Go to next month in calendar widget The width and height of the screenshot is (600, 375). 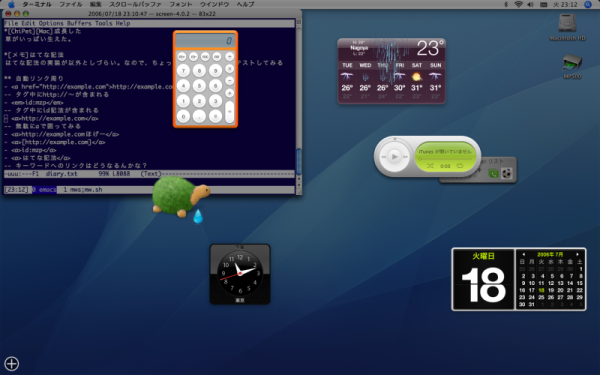coord(577,254)
